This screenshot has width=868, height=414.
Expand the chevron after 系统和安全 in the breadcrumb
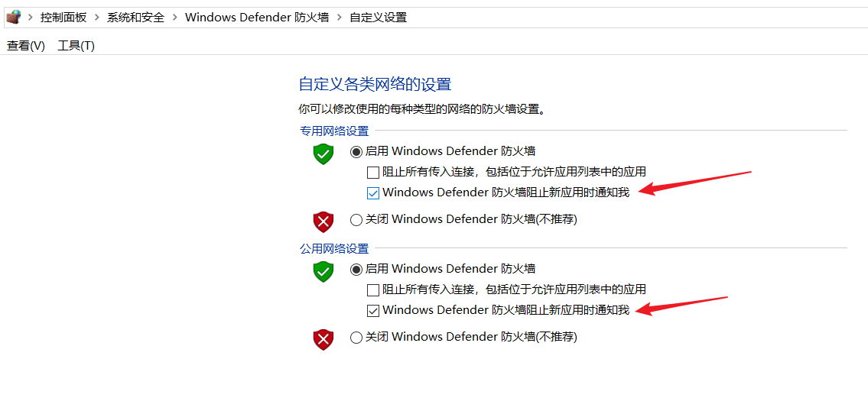click(x=175, y=18)
